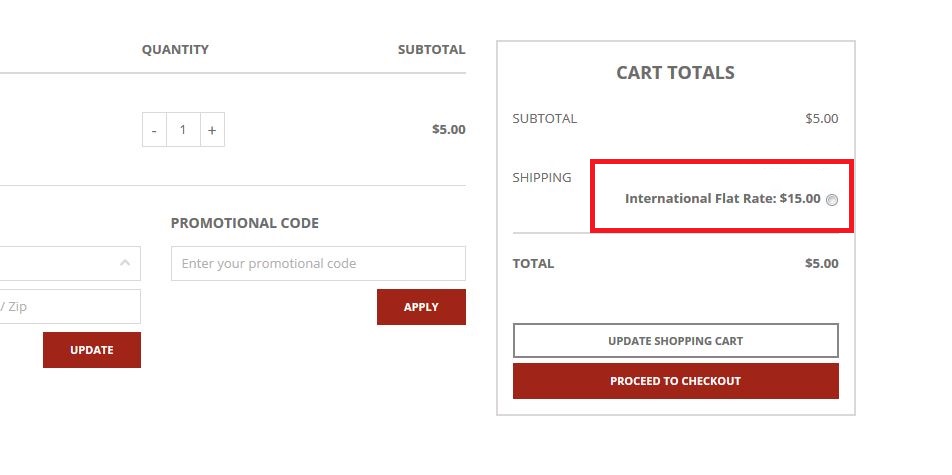Click the SHIPPING label in cart totals
This screenshot has height=475, width=952.
542,177
